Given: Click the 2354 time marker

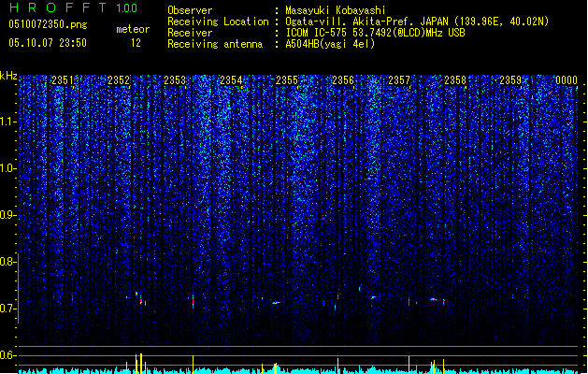Looking at the screenshot, I should click(x=231, y=80).
